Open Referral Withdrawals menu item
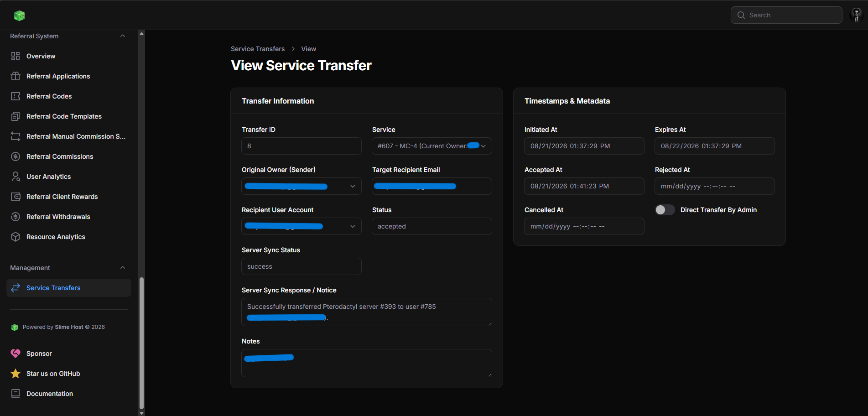The height and width of the screenshot is (416, 868). [x=68, y=217]
